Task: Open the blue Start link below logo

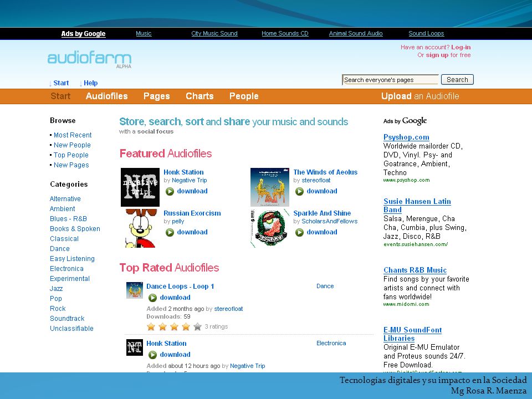Action: pos(61,83)
